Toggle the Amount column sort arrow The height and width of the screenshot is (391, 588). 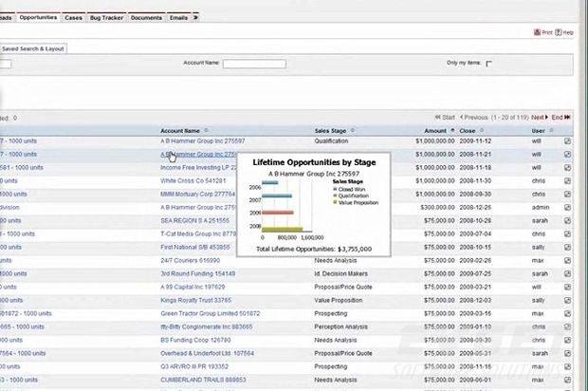pos(452,131)
